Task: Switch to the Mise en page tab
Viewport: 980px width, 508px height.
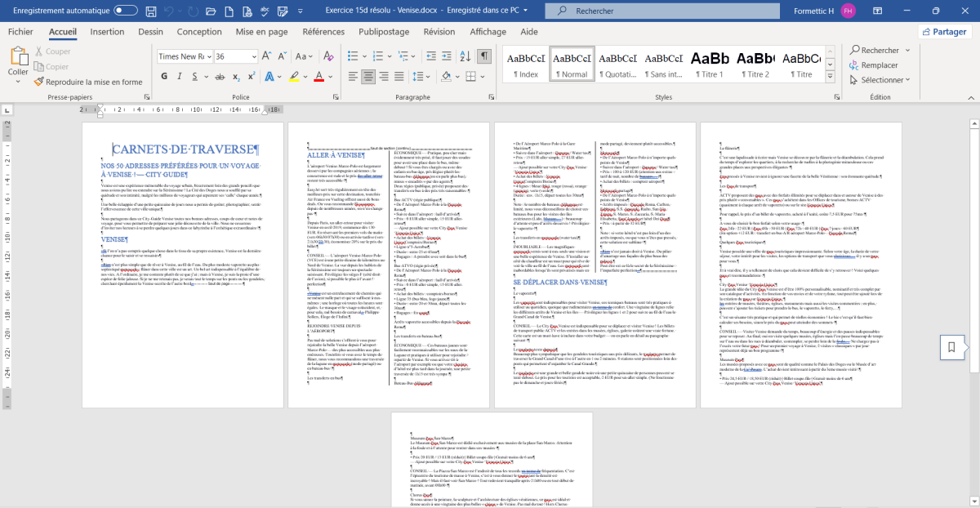Action: point(261,32)
